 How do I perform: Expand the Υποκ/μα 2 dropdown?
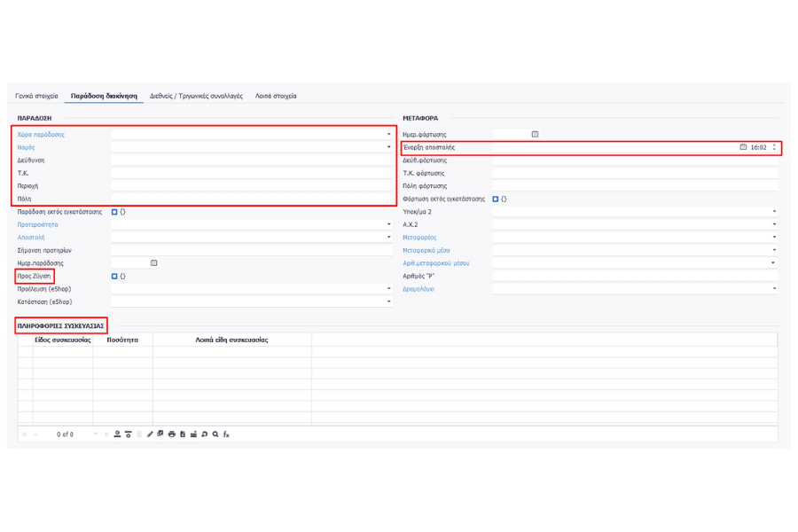click(x=774, y=212)
